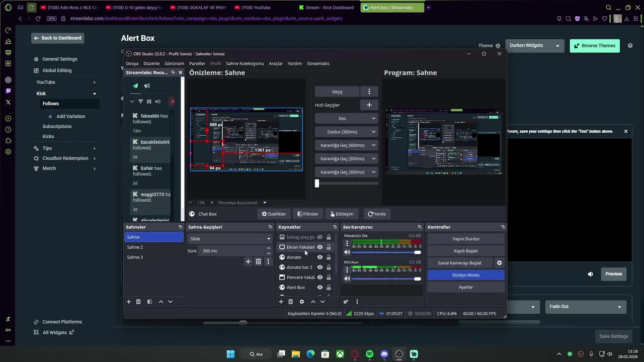The height and width of the screenshot is (362, 644).
Task: Open the megaphone icon in Streamlabs dock
Action: click(x=147, y=86)
